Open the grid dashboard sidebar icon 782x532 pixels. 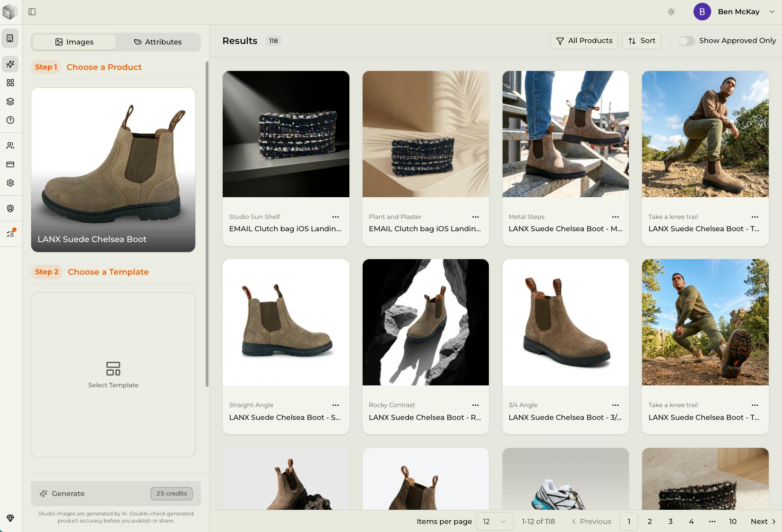pos(10,83)
